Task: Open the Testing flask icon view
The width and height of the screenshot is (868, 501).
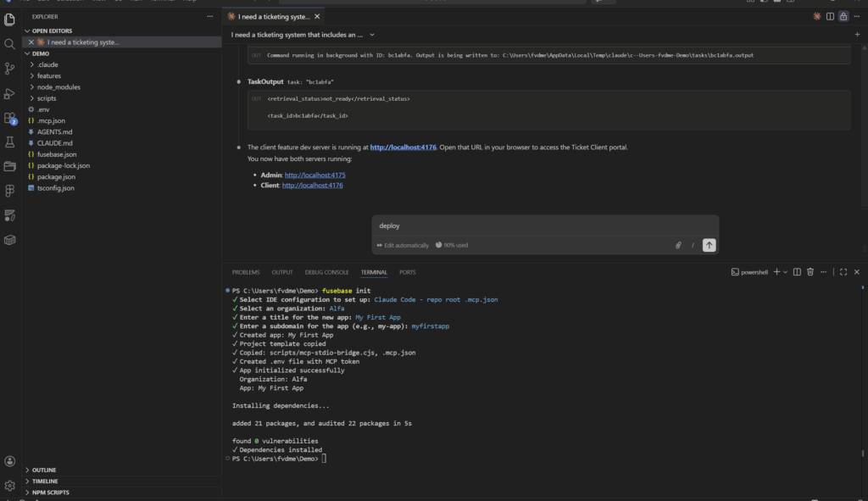Action: (10, 142)
